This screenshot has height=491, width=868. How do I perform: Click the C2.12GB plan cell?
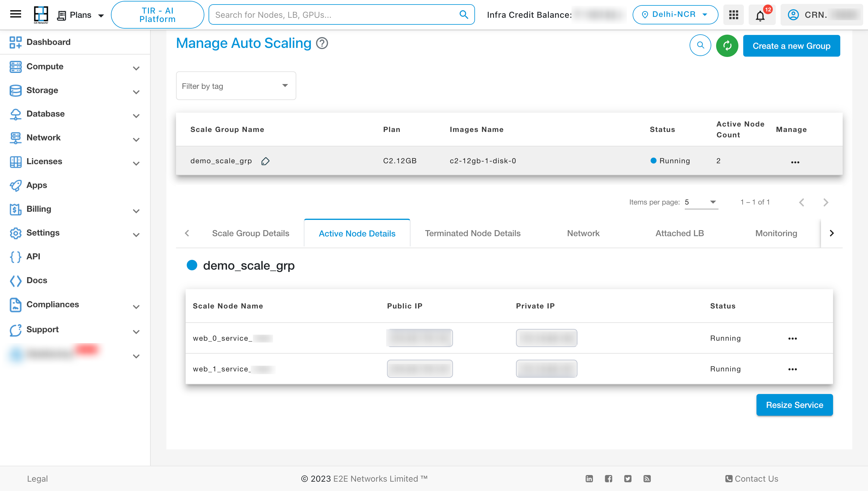coord(400,161)
